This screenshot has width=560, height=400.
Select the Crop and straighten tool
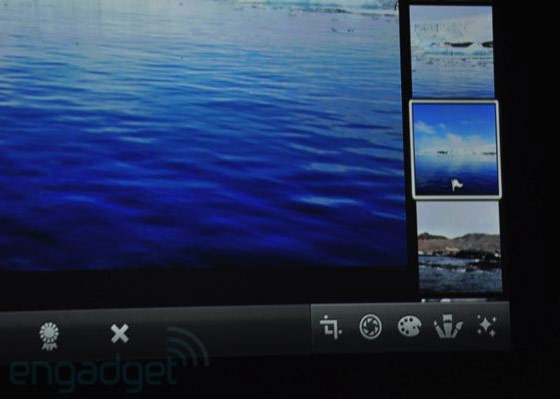pyautogui.click(x=331, y=327)
